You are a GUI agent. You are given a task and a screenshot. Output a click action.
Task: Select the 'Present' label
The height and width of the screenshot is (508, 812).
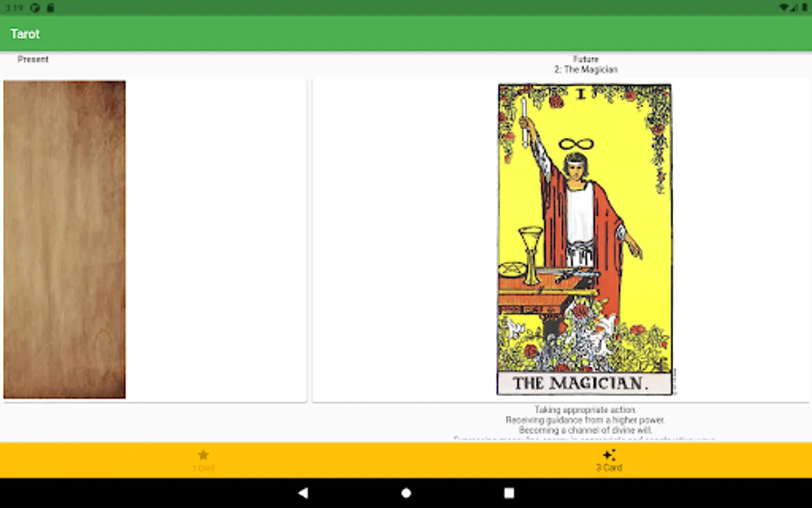click(33, 59)
